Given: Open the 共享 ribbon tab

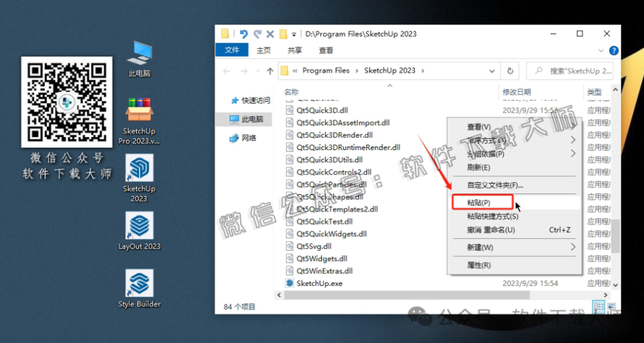Looking at the screenshot, I should click(295, 50).
